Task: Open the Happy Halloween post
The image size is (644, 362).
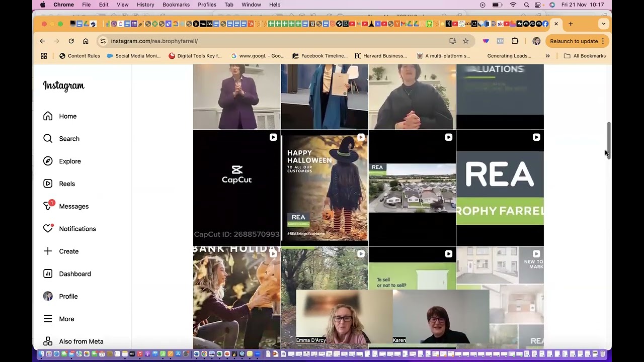Action: point(325,188)
